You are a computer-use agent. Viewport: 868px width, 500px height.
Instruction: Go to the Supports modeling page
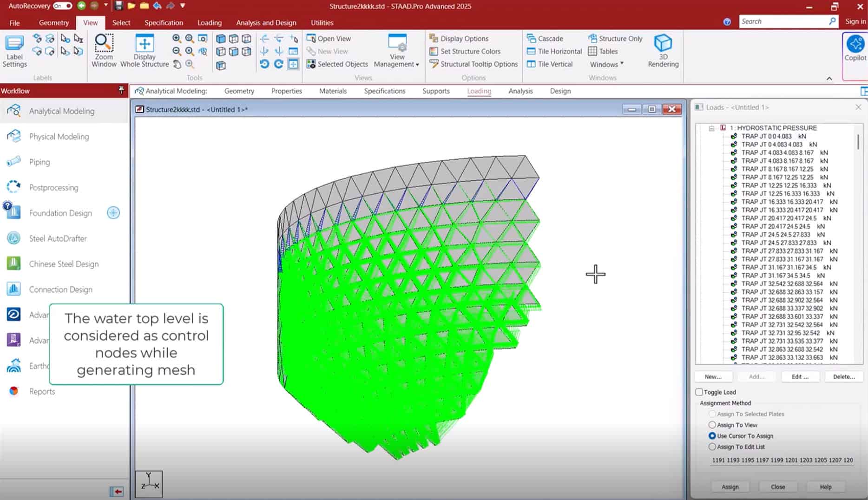click(436, 91)
